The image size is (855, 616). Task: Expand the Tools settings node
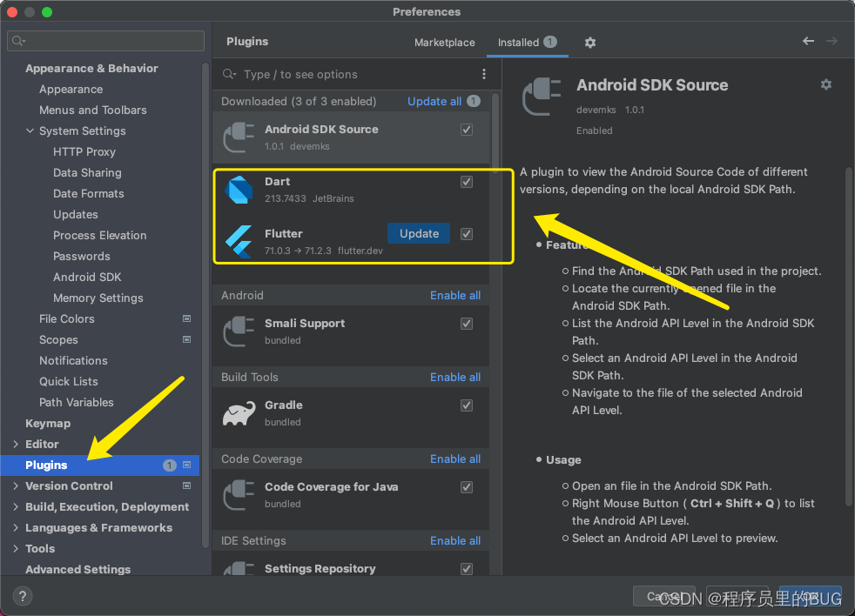tap(16, 548)
